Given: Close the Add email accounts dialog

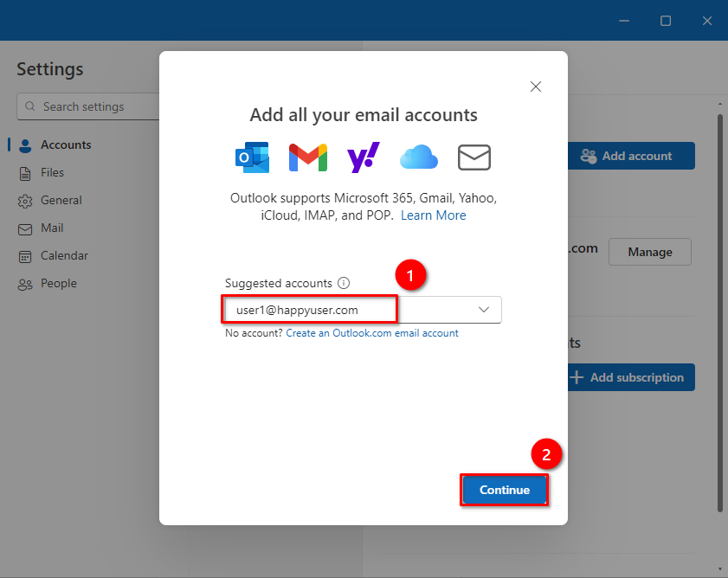Looking at the screenshot, I should point(536,87).
